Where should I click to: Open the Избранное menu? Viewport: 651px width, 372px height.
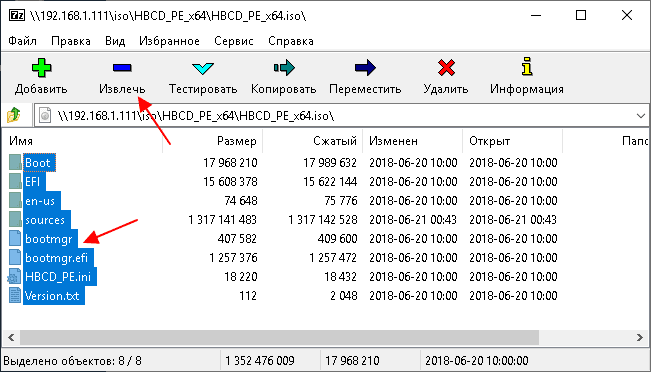coord(169,41)
